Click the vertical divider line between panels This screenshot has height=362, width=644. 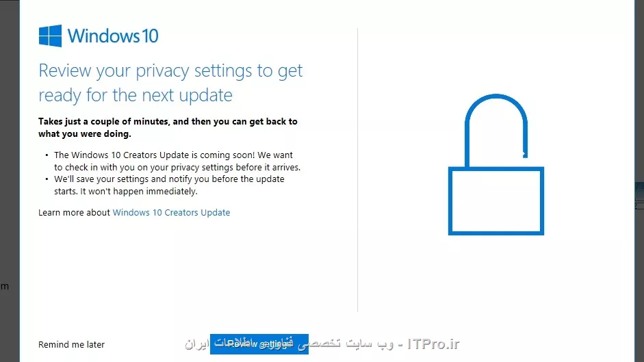coord(358,170)
